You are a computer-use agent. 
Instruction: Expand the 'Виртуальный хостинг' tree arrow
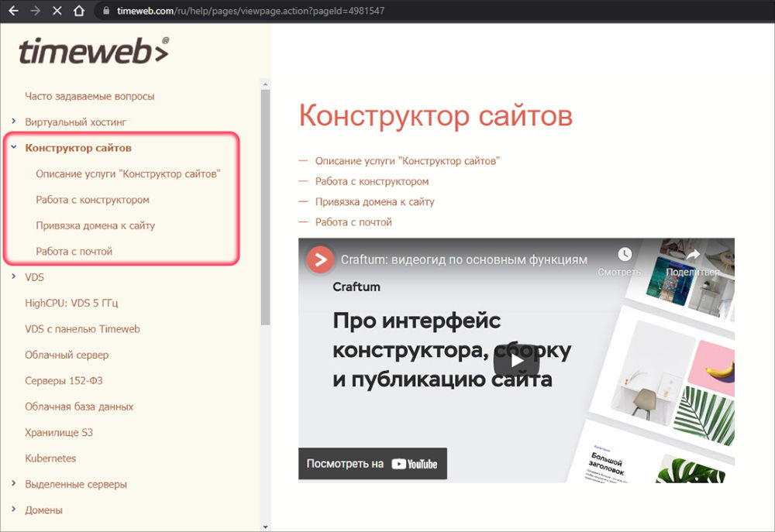[14, 121]
